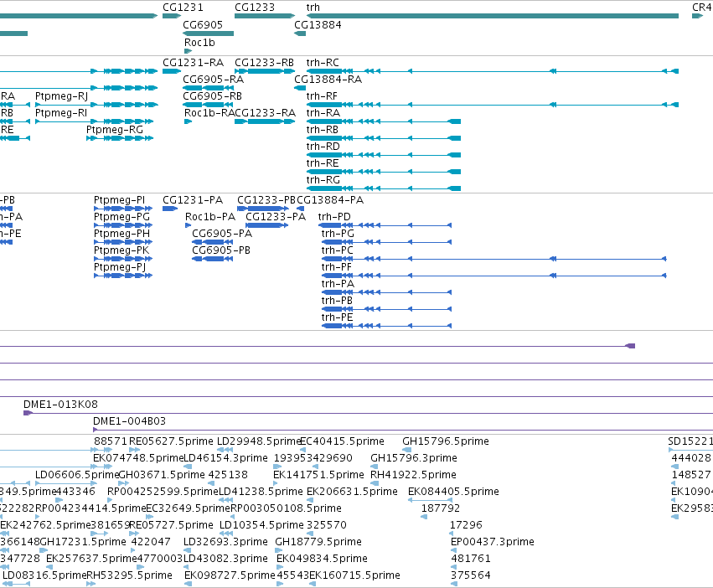
Task: Select transcript trh-RD
Action: click(323, 147)
